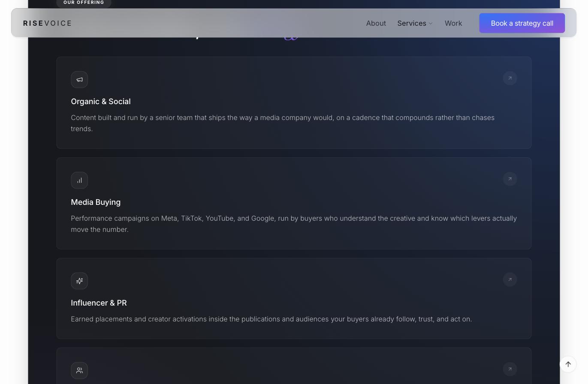Click the description starting 'Earned placements and creator'
This screenshot has height=384, width=588.
(x=271, y=319)
